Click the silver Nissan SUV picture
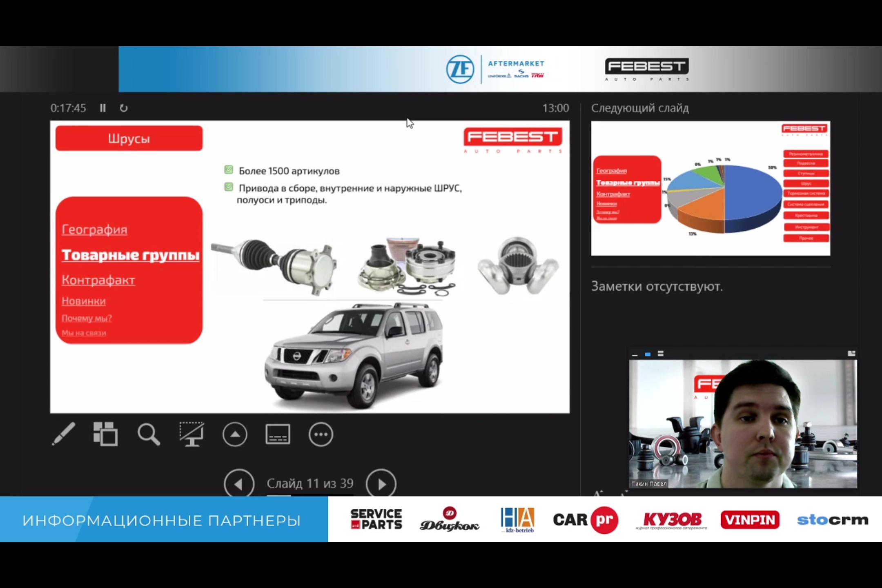This screenshot has width=882, height=588. (x=353, y=356)
